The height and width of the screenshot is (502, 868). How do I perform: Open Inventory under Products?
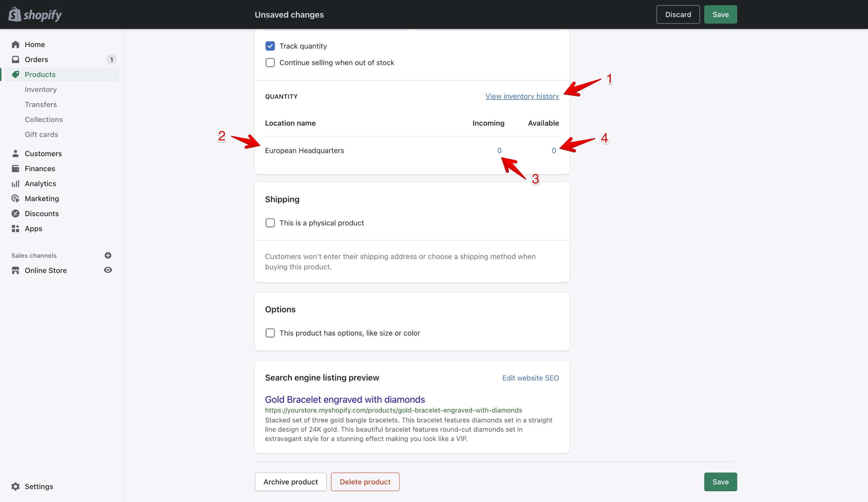pos(41,90)
